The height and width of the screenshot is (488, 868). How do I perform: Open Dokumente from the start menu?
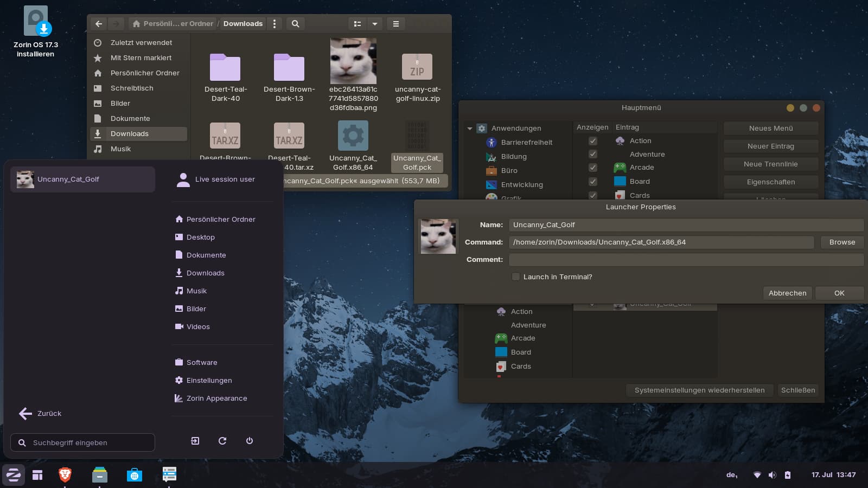201,255
